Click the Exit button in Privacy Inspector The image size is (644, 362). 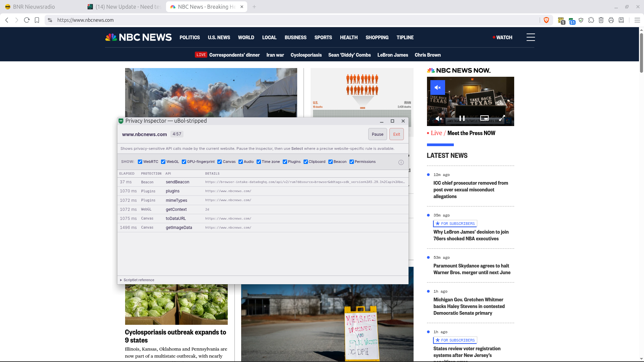396,134
